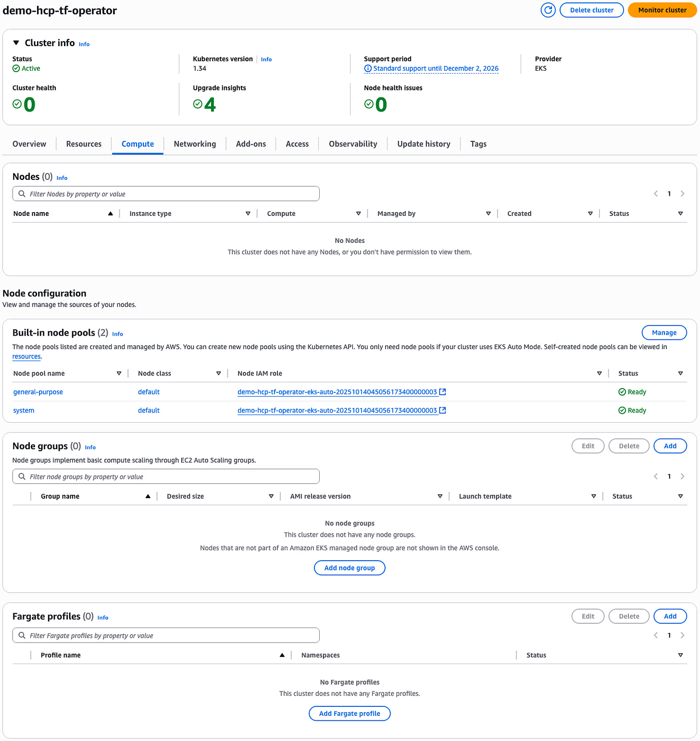The width and height of the screenshot is (700, 741).
Task: Click Ready status icon in general-purpose row
Action: click(622, 392)
